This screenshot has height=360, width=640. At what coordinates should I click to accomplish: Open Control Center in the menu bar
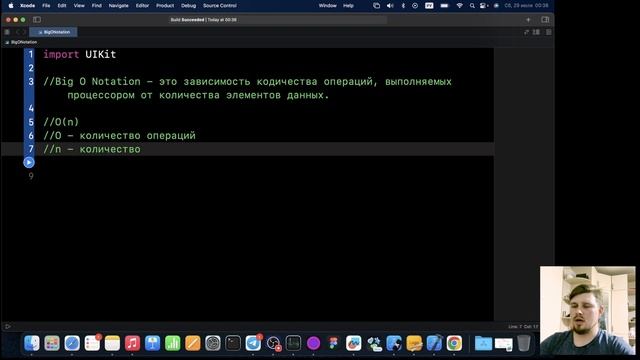tap(484, 6)
